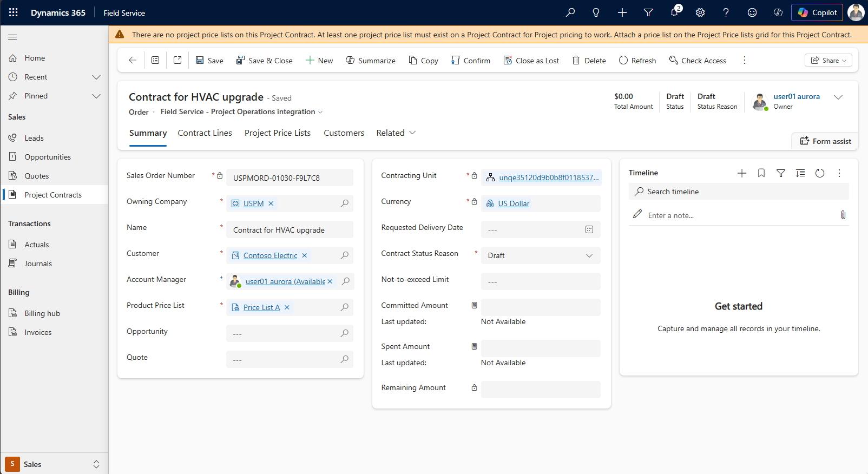Open the Requested Delivery Date calendar picker
Image resolution: width=868 pixels, height=474 pixels.
[589, 229]
